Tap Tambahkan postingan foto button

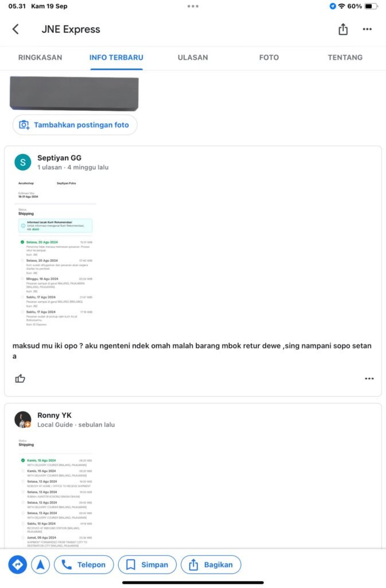click(x=75, y=125)
